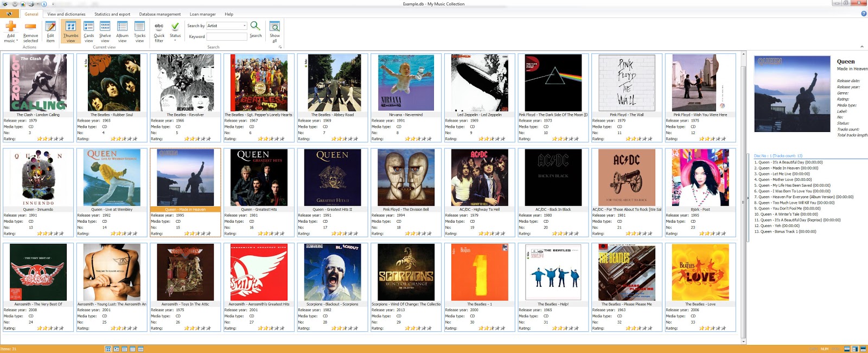Viewport: 868px width, 353px height.
Task: Select the General ribbon tab
Action: point(31,14)
